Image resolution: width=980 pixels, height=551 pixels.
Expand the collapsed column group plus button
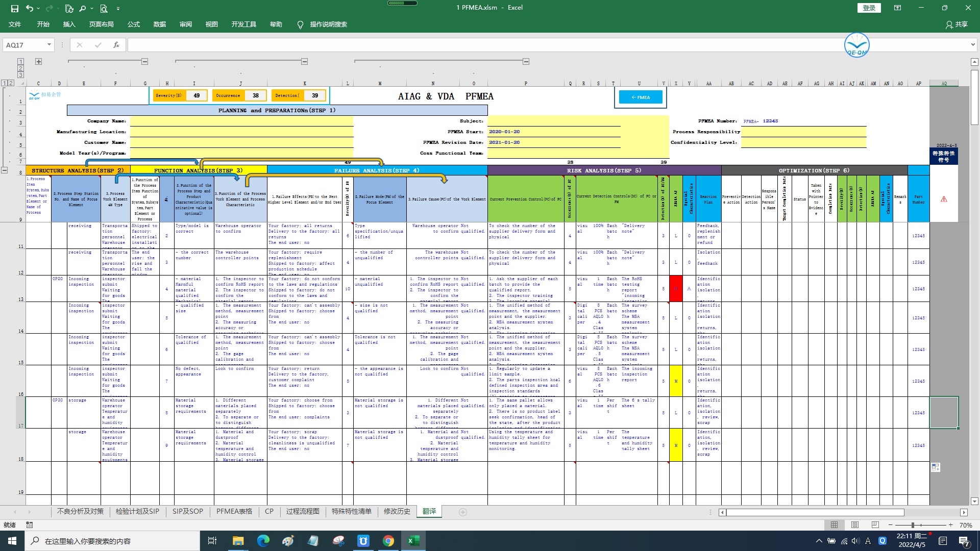pos(38,62)
